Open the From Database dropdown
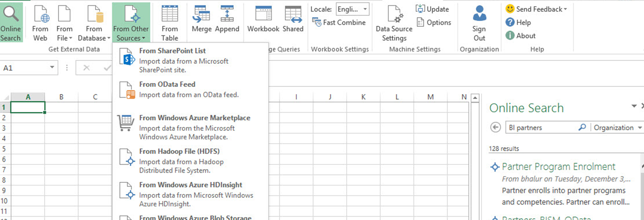The width and height of the screenshot is (644, 220). 94,23
